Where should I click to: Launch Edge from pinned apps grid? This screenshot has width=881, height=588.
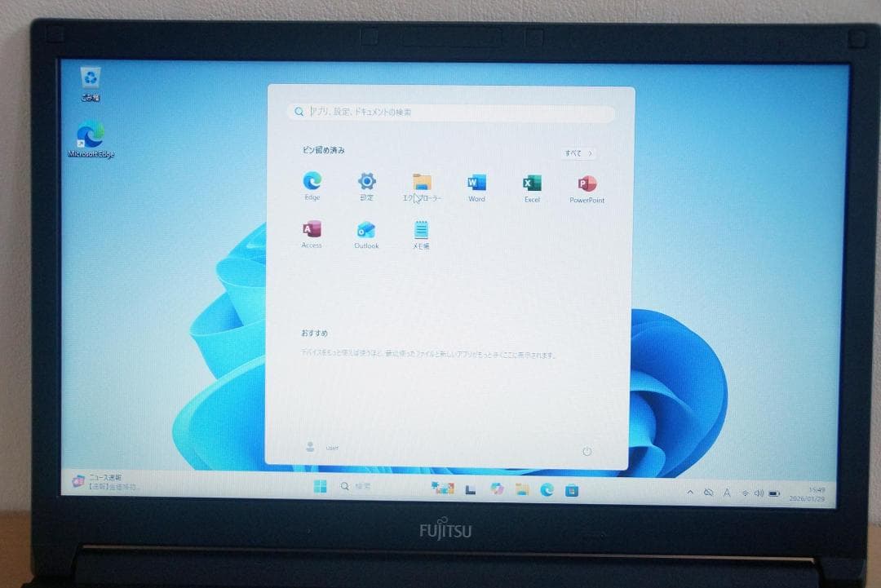coord(312,181)
